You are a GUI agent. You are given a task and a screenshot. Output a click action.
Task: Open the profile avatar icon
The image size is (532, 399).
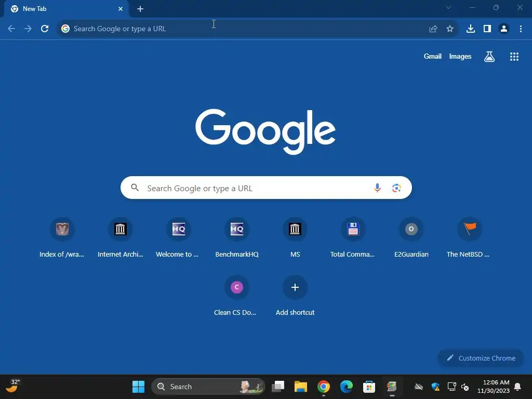(x=504, y=29)
